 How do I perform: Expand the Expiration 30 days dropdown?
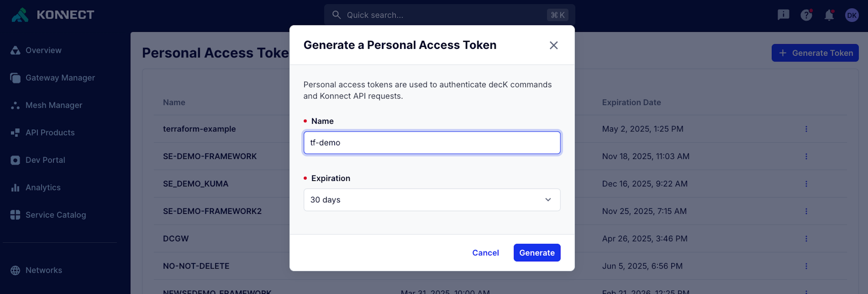pyautogui.click(x=432, y=200)
